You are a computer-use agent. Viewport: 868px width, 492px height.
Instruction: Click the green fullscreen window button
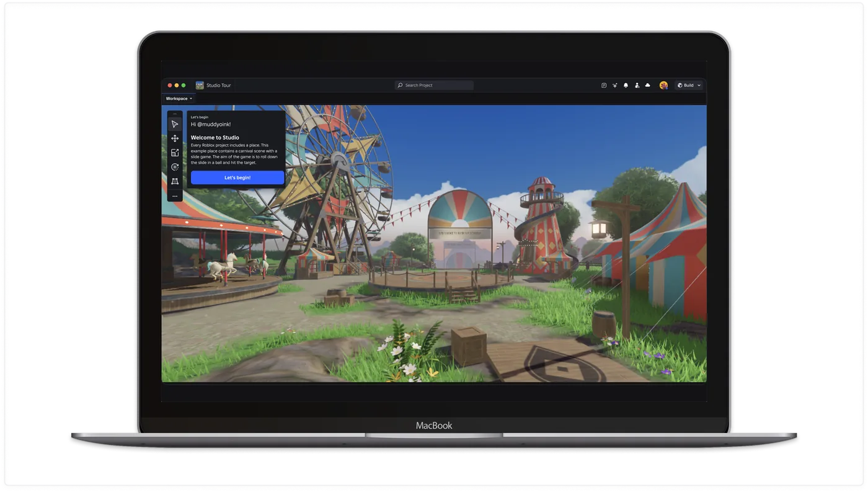184,85
